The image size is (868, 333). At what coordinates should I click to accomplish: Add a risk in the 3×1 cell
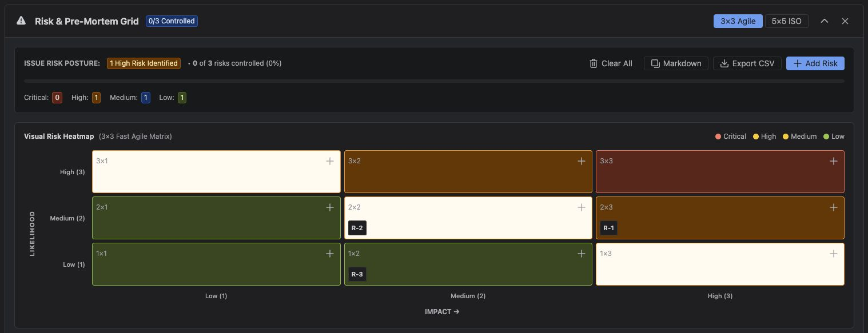click(x=330, y=161)
